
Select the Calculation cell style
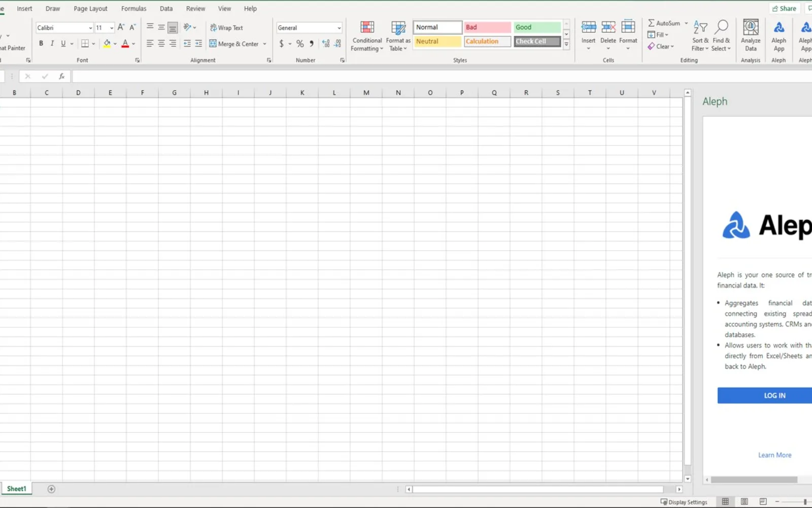coord(487,42)
